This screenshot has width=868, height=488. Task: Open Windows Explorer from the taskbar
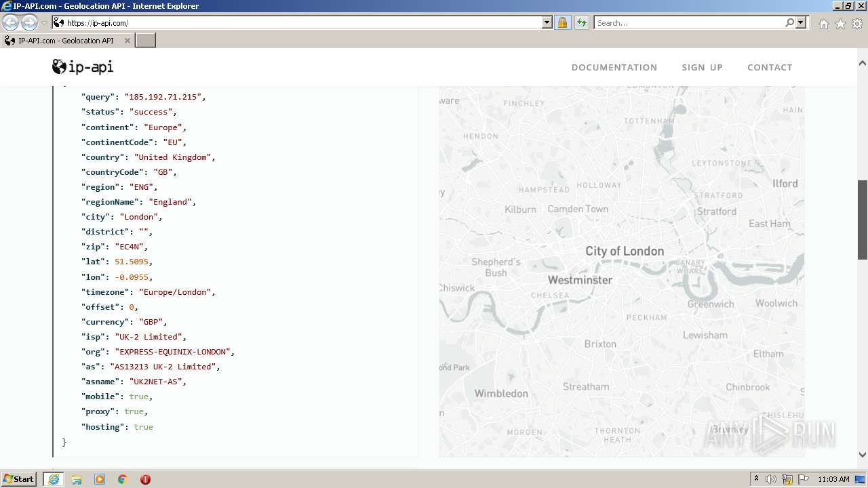(x=77, y=479)
